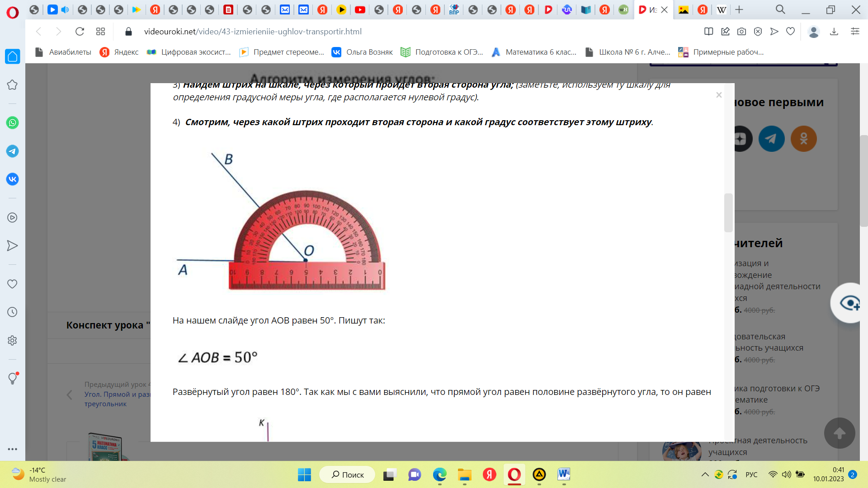Viewport: 868px width, 488px height.
Task: Share via the Odnoklassniki orange button
Action: [x=803, y=139]
